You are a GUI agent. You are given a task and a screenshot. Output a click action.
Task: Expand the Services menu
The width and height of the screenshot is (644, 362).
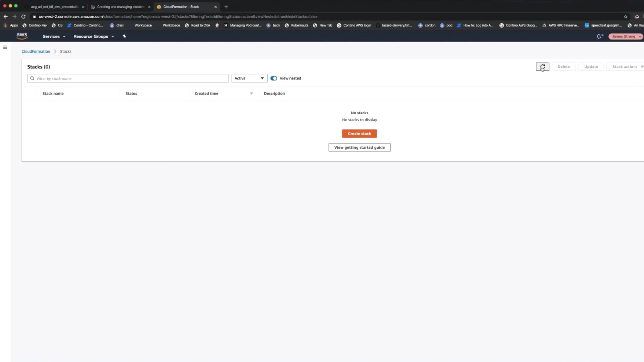(x=54, y=36)
